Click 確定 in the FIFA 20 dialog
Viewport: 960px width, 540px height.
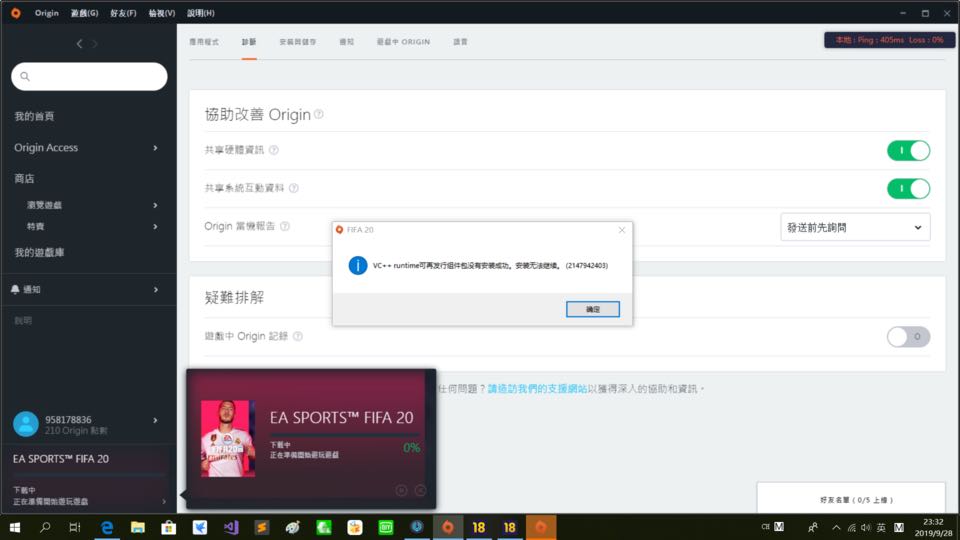593,309
